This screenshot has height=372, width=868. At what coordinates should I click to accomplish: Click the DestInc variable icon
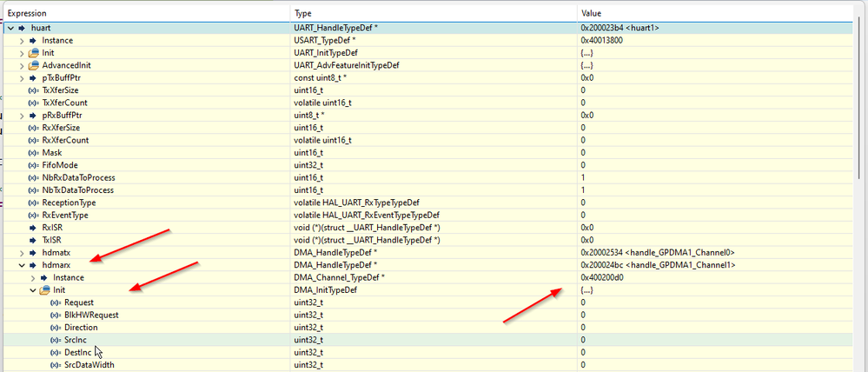(56, 353)
